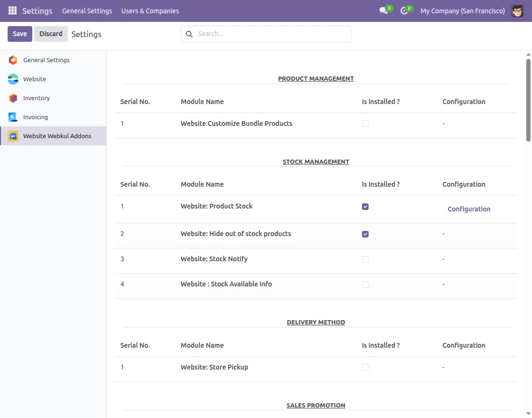Uncheck Website: Product Stock installed checkbox
532x418 pixels.
tap(365, 207)
